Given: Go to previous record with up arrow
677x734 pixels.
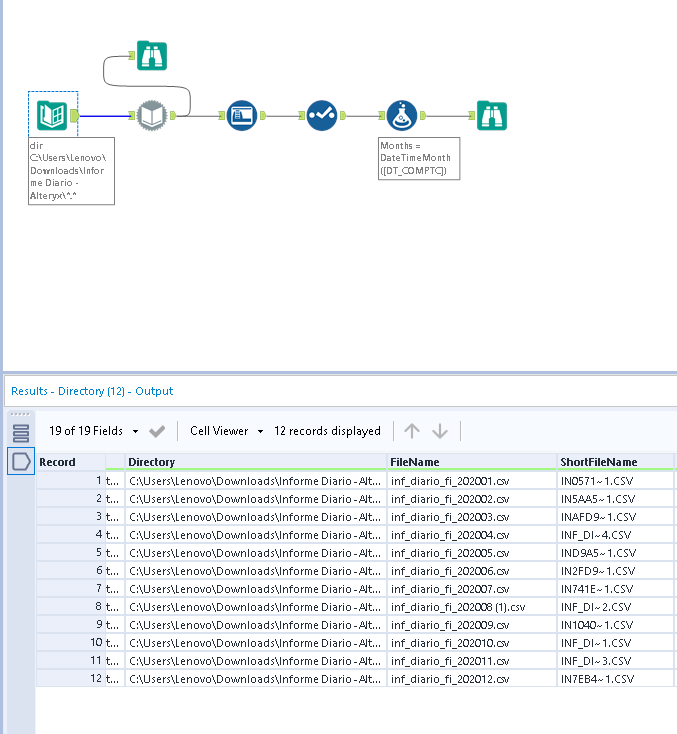Looking at the screenshot, I should point(412,431).
